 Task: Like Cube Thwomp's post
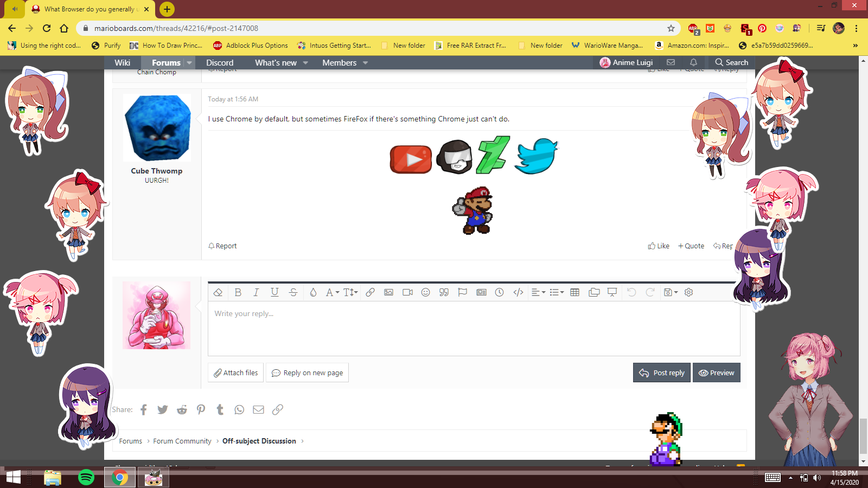coord(659,246)
